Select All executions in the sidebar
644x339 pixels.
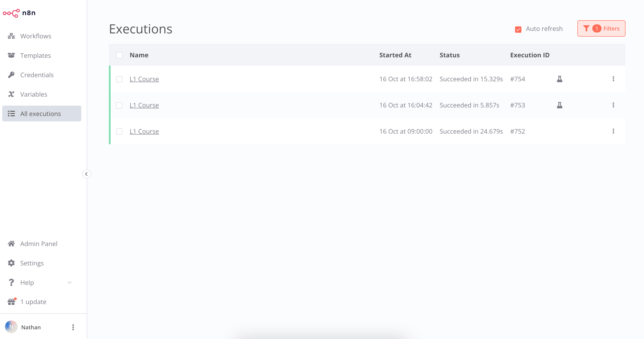(x=41, y=114)
